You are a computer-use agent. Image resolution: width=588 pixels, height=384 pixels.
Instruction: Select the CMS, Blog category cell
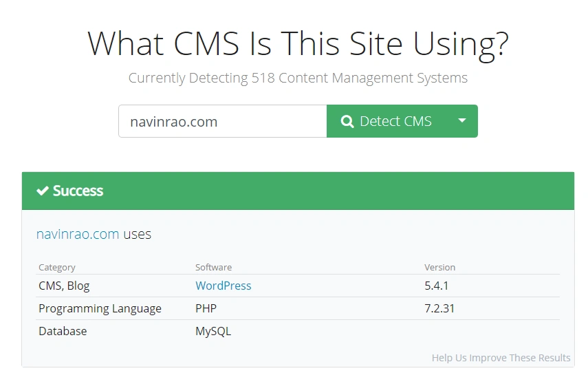pos(64,286)
